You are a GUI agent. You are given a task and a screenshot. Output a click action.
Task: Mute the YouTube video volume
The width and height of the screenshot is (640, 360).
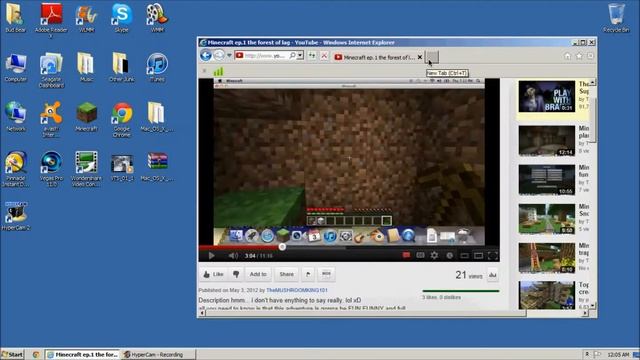pyautogui.click(x=233, y=256)
